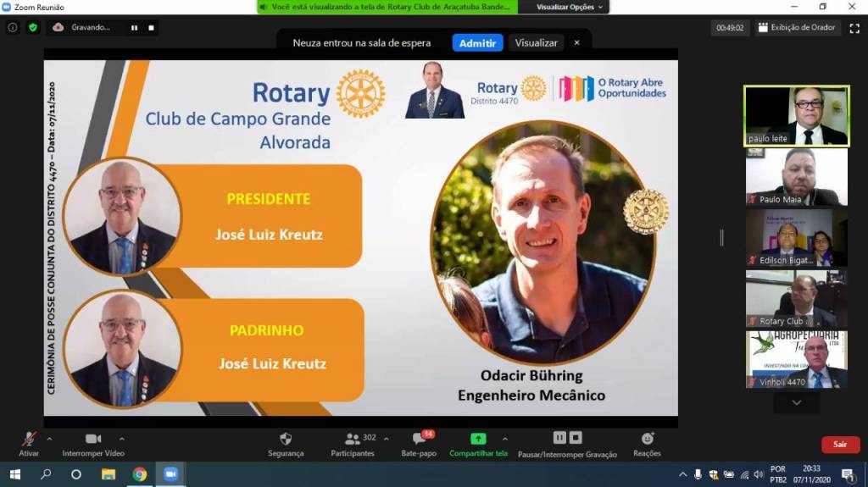Pause recording in top recording bar
The width and height of the screenshot is (868, 487).
click(134, 27)
